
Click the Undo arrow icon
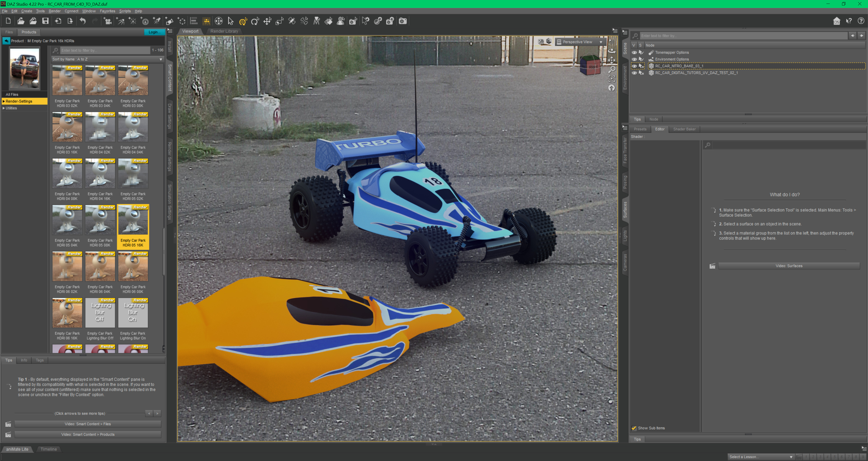[83, 21]
